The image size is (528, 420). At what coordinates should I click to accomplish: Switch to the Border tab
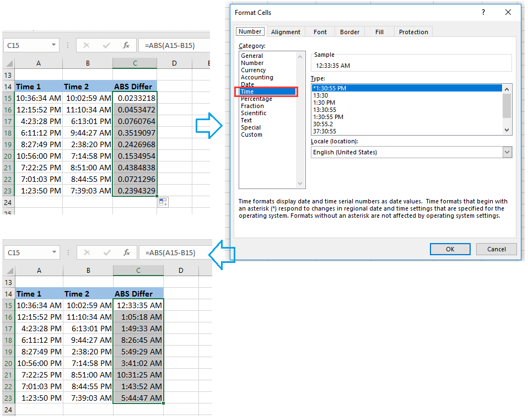coord(349,31)
